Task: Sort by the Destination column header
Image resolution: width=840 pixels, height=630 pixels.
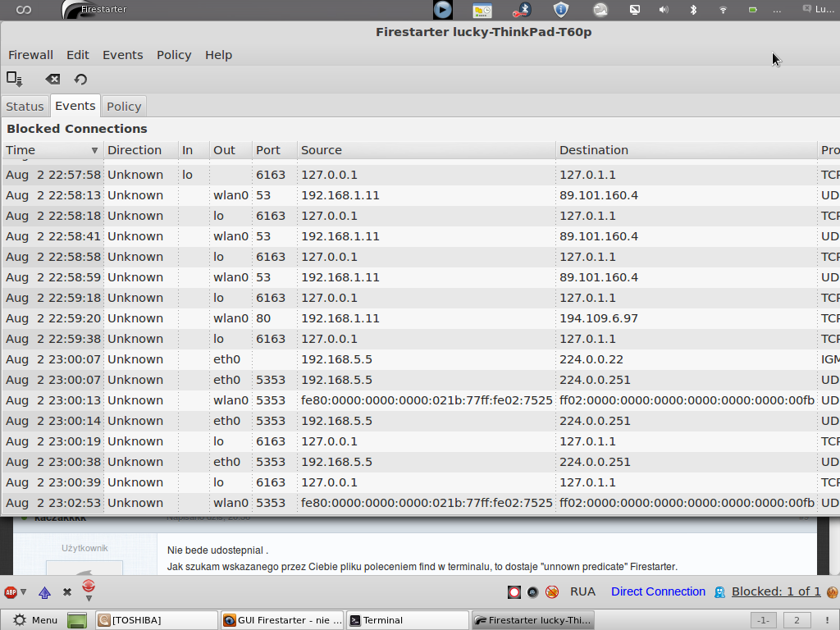Action: click(687, 150)
